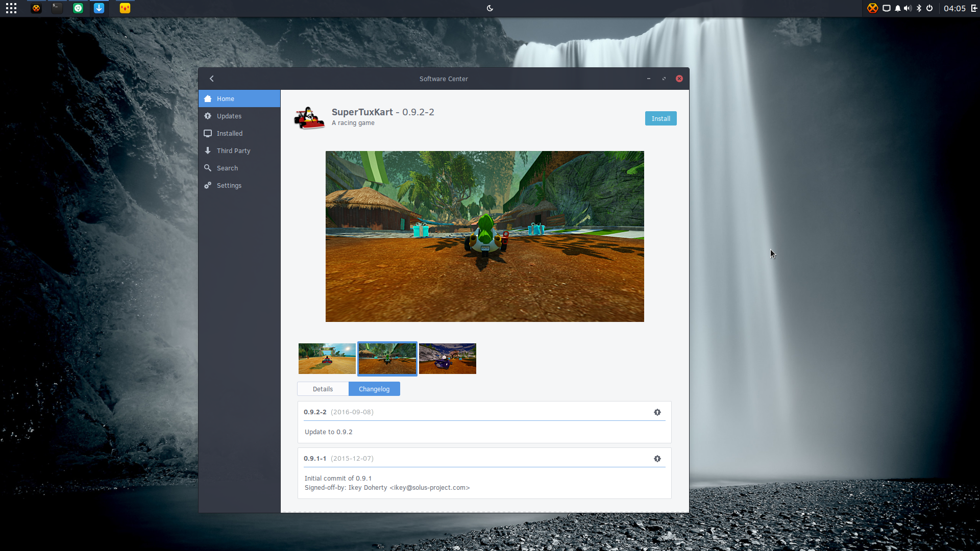Viewport: 980px width, 551px height.
Task: Select the jungle village screenshot thumbnail
Action: click(387, 359)
